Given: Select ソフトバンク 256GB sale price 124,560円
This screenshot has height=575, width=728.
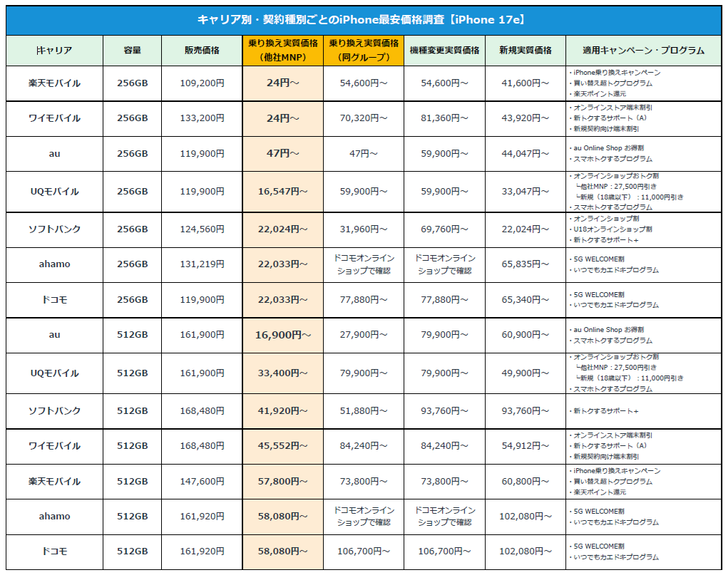Looking at the screenshot, I should pos(202,229).
